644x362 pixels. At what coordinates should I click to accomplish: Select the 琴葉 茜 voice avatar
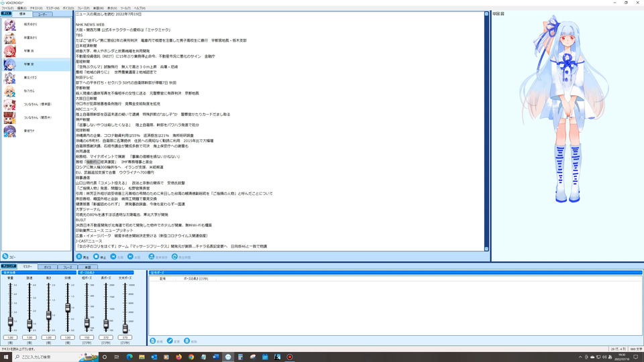[x=9, y=52]
